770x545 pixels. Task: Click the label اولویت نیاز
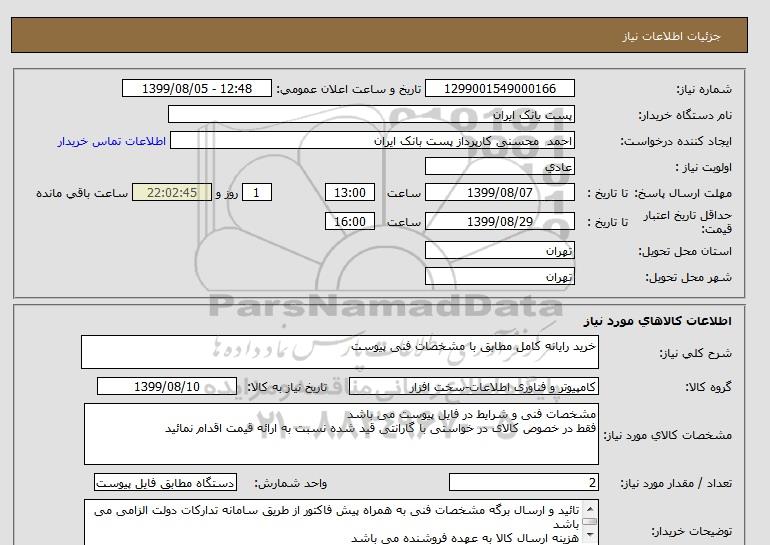tap(704, 167)
